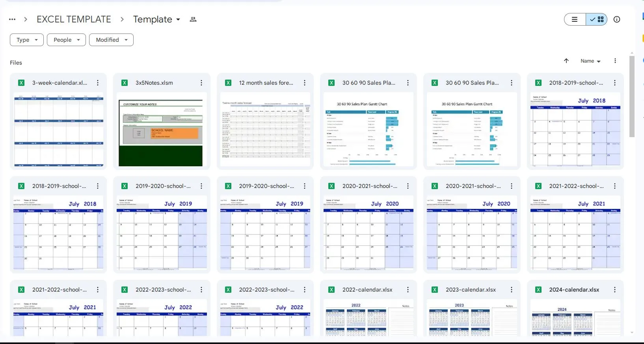
Task: Expand the Type filter dropdown
Action: click(x=27, y=40)
